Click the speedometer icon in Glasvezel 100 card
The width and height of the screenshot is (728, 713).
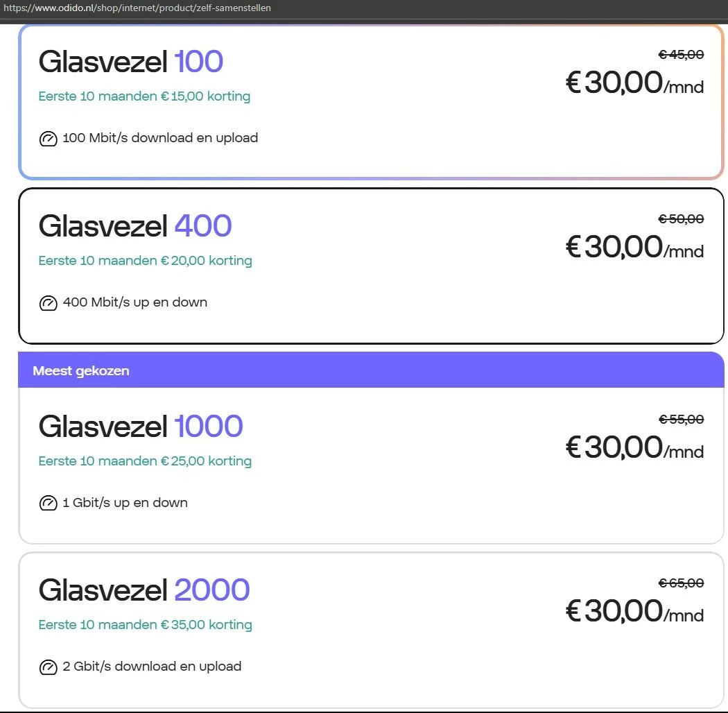48,139
